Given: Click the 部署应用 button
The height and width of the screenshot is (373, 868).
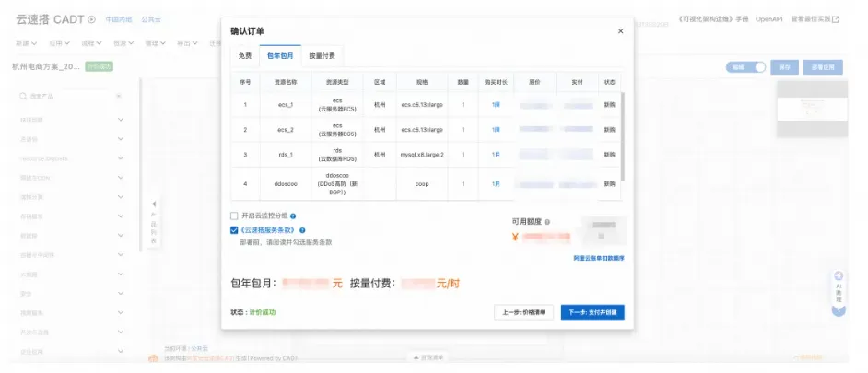Looking at the screenshot, I should click(823, 67).
